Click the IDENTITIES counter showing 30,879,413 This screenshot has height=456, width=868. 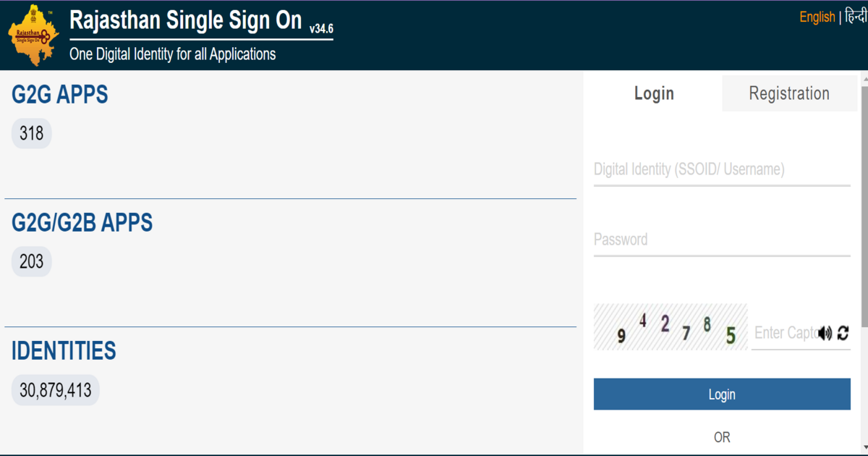click(x=55, y=389)
